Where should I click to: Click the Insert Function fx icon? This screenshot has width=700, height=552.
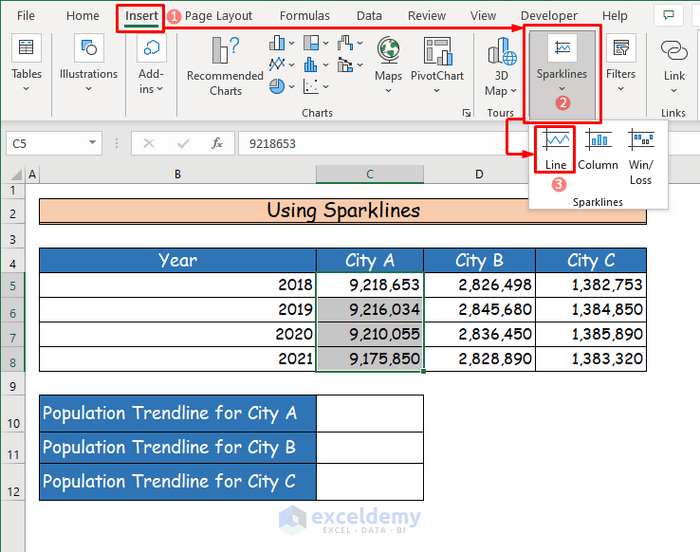click(217, 143)
